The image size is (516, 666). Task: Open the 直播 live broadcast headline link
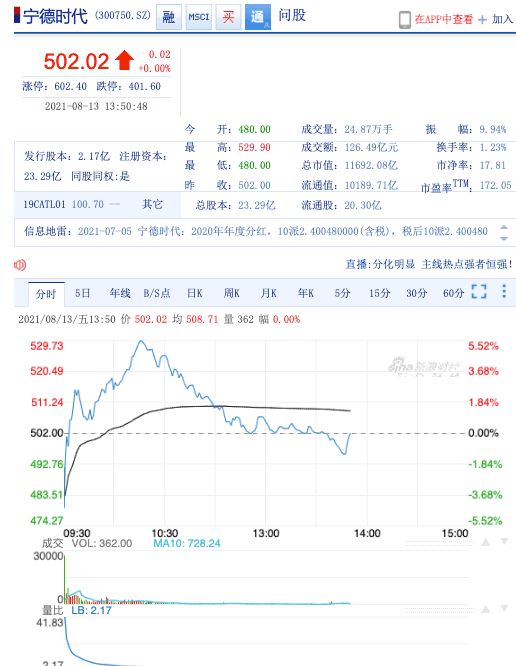pos(429,264)
